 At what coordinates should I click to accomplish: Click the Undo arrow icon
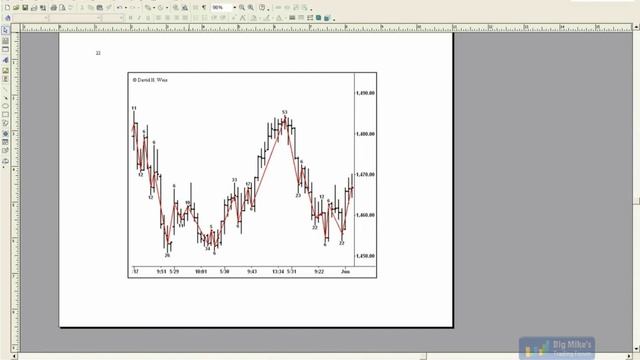(119, 7)
